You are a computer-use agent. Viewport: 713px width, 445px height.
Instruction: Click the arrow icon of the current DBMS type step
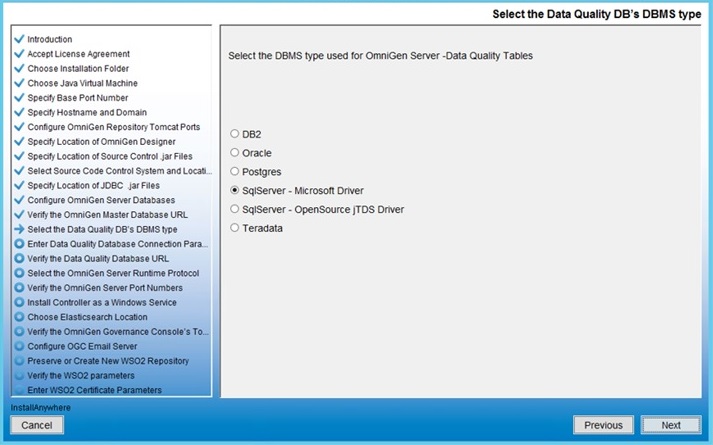(x=19, y=229)
